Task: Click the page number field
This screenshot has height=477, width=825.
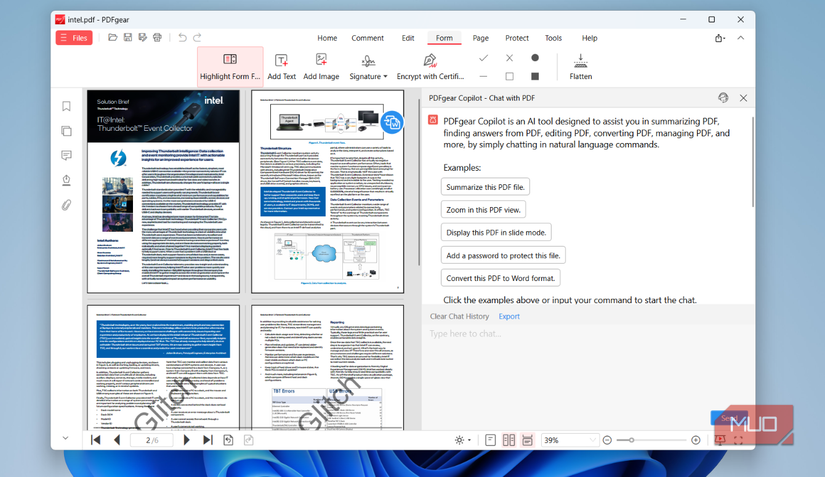Action: [x=152, y=440]
